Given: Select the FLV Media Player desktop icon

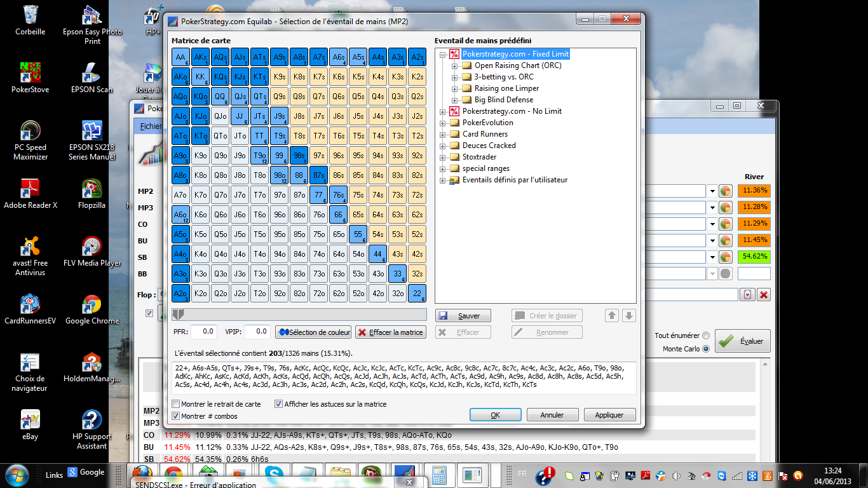Looking at the screenshot, I should click(92, 251).
